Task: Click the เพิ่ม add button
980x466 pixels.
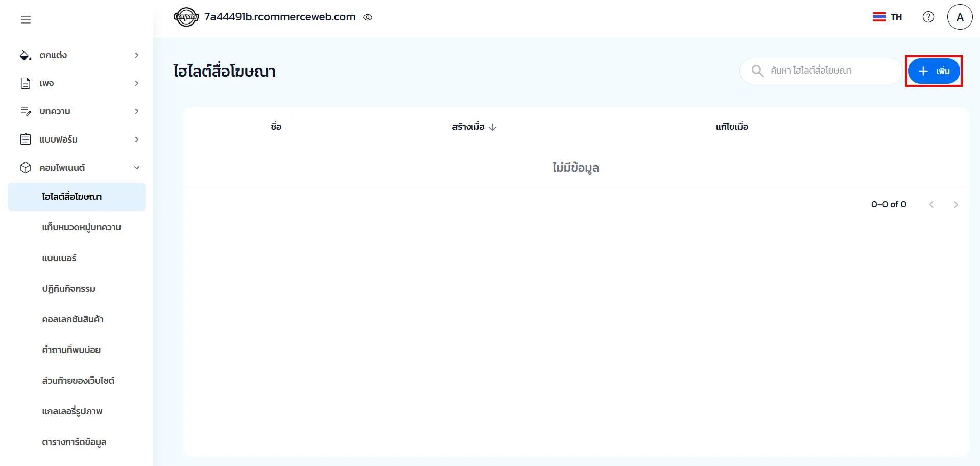Action: point(934,71)
